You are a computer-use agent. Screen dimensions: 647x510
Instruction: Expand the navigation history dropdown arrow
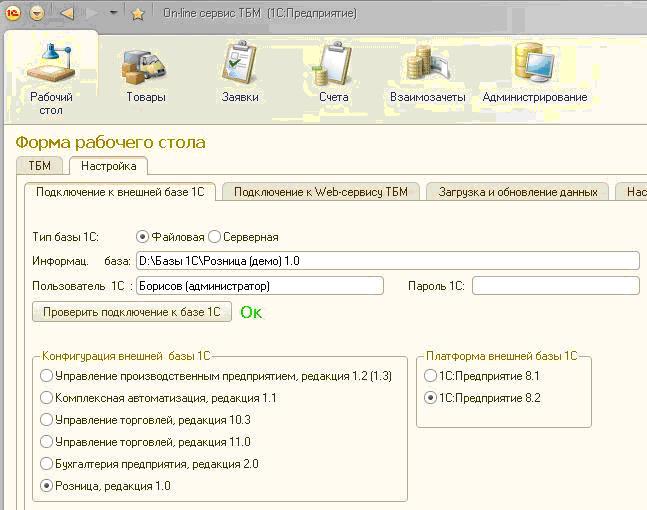[x=113, y=13]
